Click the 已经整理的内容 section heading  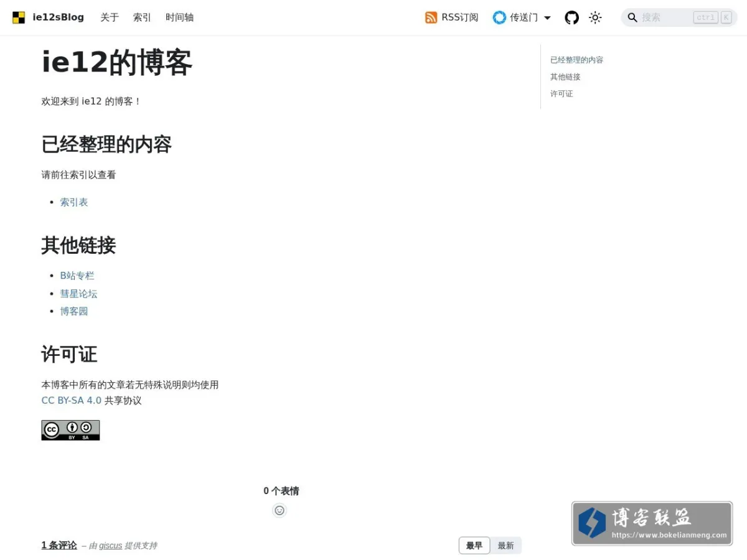point(106,144)
